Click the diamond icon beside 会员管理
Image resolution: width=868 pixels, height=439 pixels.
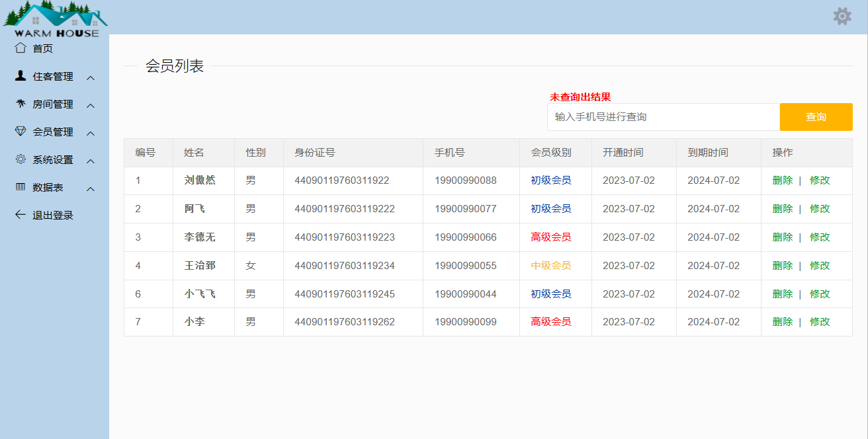[21, 132]
